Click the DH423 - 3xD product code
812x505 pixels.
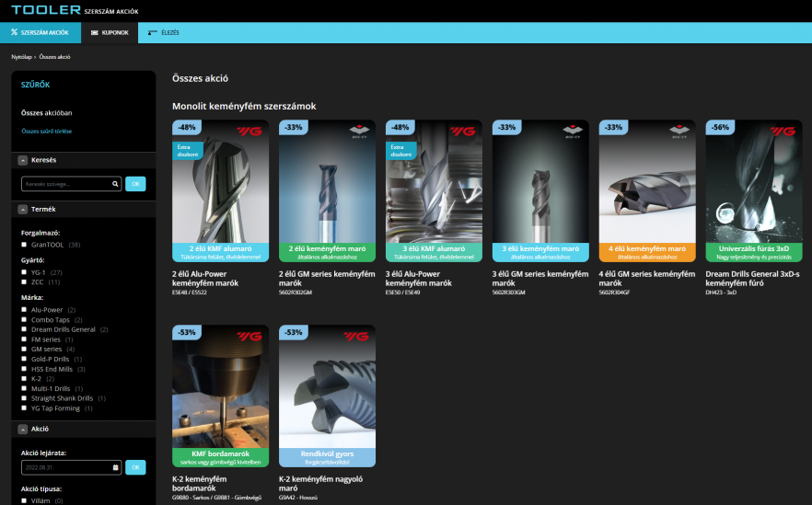[721, 293]
